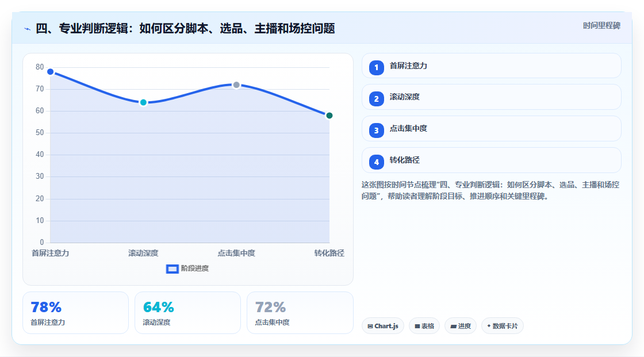
Task: Select the 首屏注意力 data point on chart
Action: (x=51, y=72)
